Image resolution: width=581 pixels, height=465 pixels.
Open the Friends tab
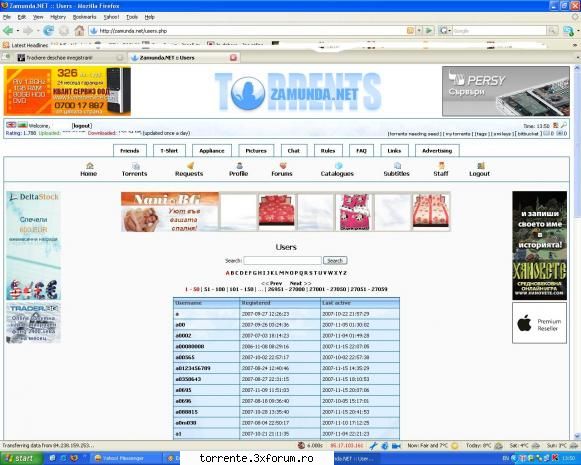pos(130,151)
